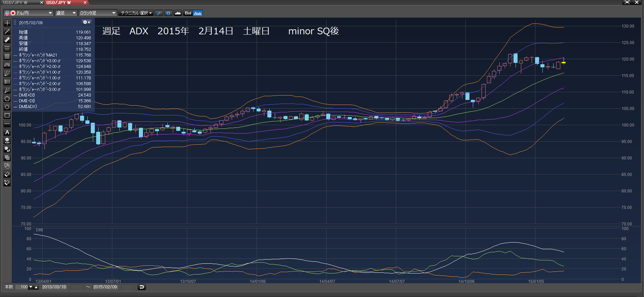Viewport: 644px width, 297px height.
Task: Select the crosshair cursor tool
Action: pos(7,23)
